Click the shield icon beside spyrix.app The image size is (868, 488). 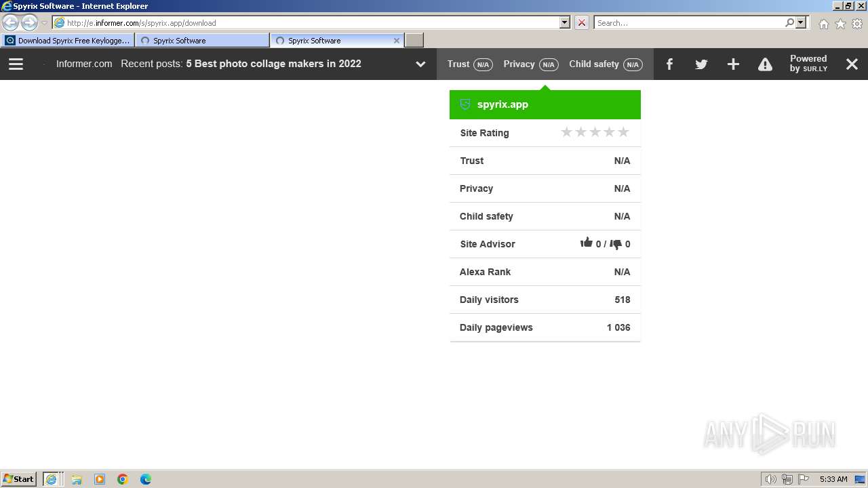point(465,104)
